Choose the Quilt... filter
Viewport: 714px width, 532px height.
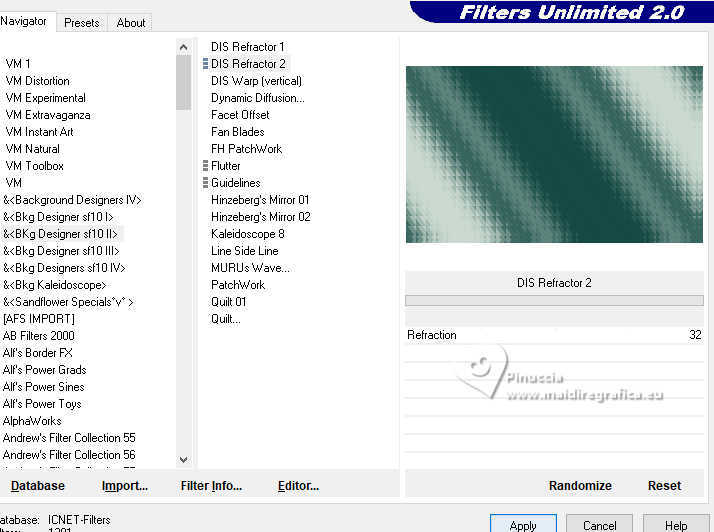[x=225, y=319]
